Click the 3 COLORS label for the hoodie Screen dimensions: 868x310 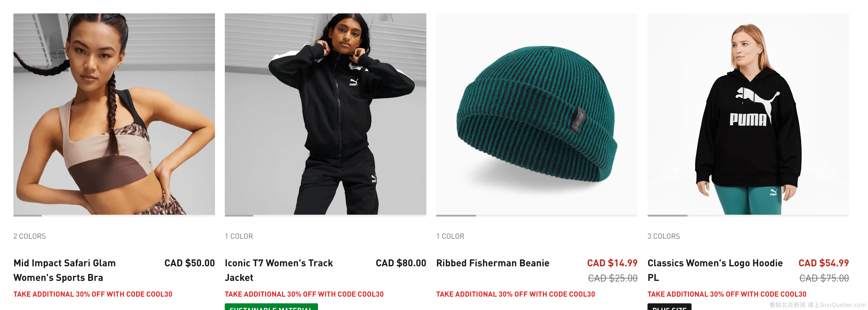(664, 236)
